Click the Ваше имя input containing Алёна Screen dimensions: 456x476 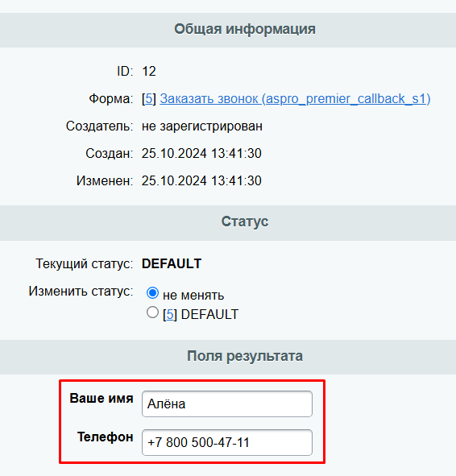pyautogui.click(x=227, y=404)
